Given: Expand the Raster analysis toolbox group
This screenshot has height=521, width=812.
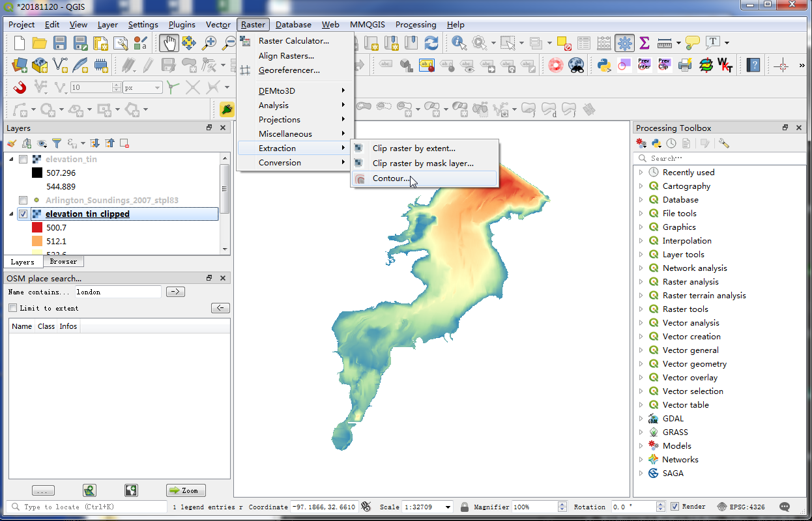Looking at the screenshot, I should (x=641, y=281).
